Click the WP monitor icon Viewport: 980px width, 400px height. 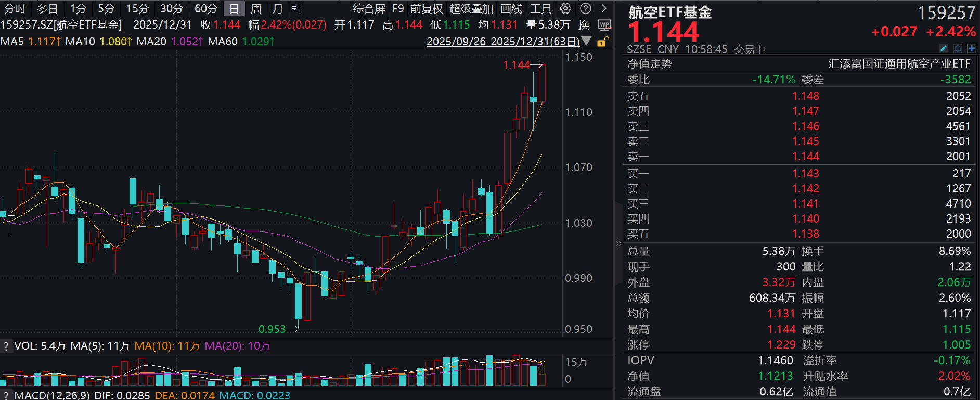pos(604,25)
